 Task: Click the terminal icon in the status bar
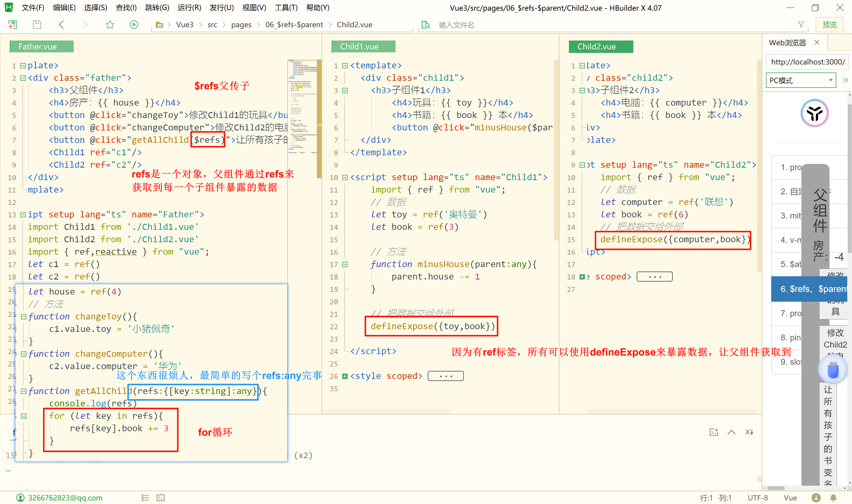tap(161, 497)
